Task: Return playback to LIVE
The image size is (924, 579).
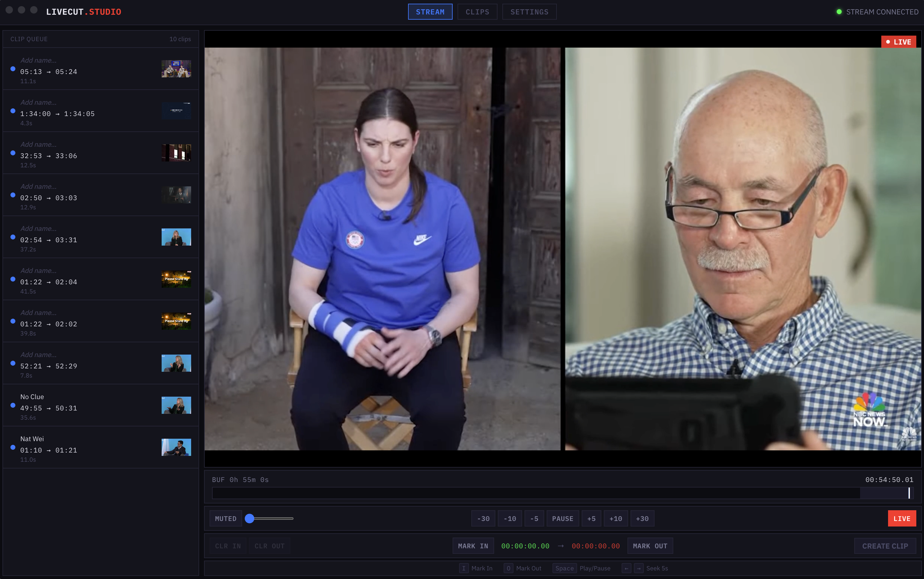Action: coord(902,518)
